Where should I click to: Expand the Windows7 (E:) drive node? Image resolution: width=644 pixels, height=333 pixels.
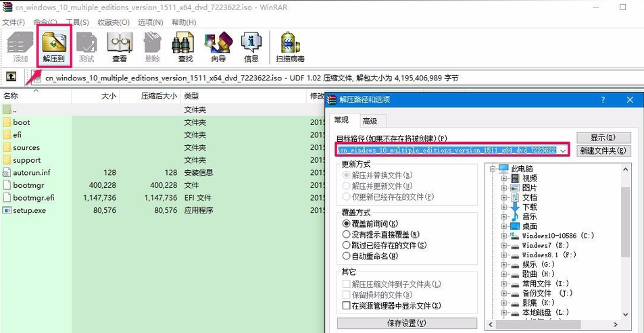(504, 245)
